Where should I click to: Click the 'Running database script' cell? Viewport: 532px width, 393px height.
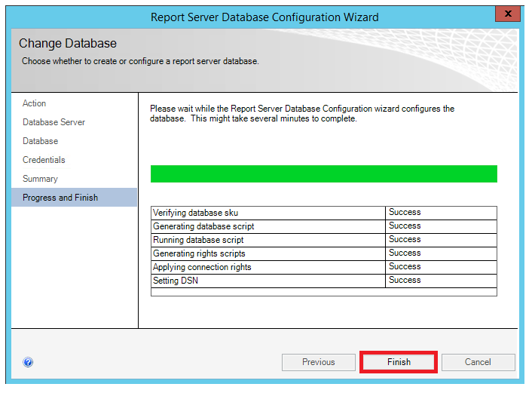[x=268, y=240]
